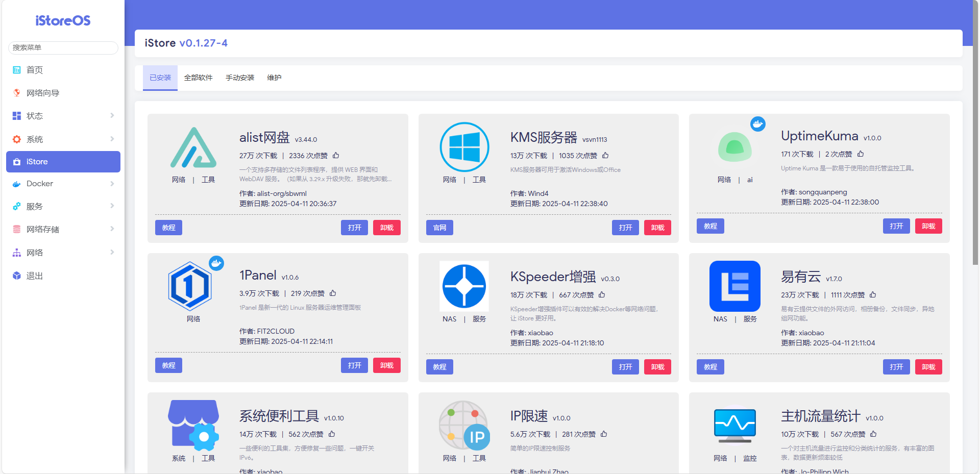Like 易有云 with thumbs-up icon
The width and height of the screenshot is (980, 474).
(x=873, y=295)
